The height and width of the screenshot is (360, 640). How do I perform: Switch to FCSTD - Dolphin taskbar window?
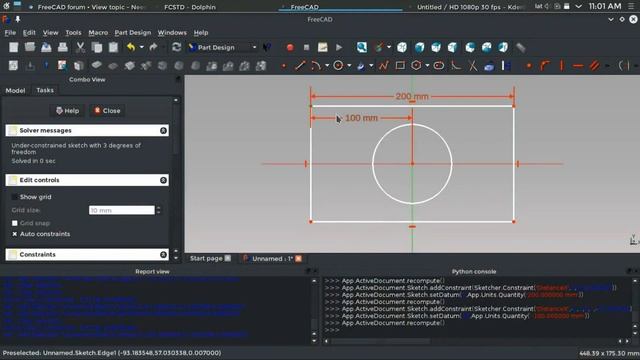190,7
